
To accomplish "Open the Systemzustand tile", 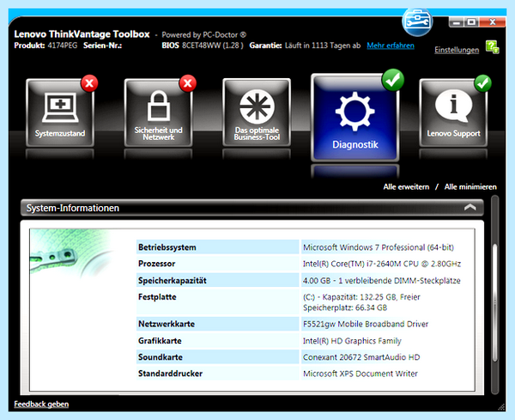I will click(60, 113).
